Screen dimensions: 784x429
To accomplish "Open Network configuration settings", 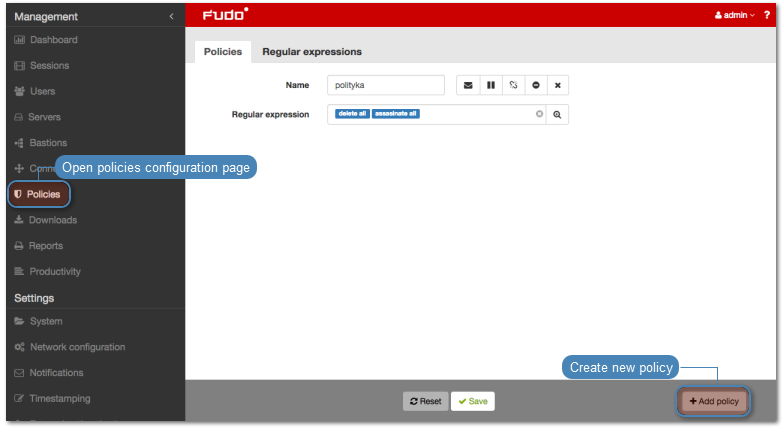I will pyautogui.click(x=77, y=347).
